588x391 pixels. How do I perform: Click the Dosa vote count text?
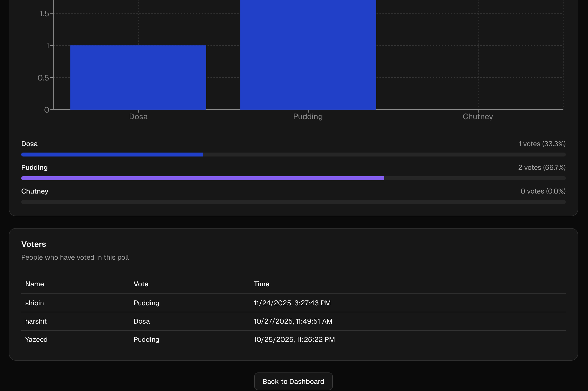542,144
